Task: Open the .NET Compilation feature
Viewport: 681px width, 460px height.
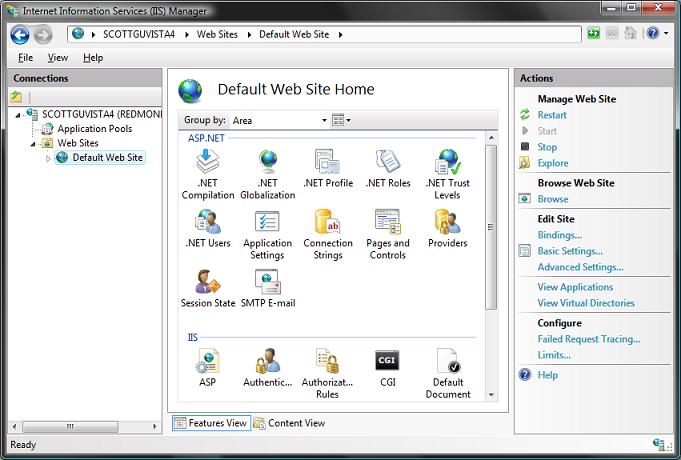Action: 208,174
